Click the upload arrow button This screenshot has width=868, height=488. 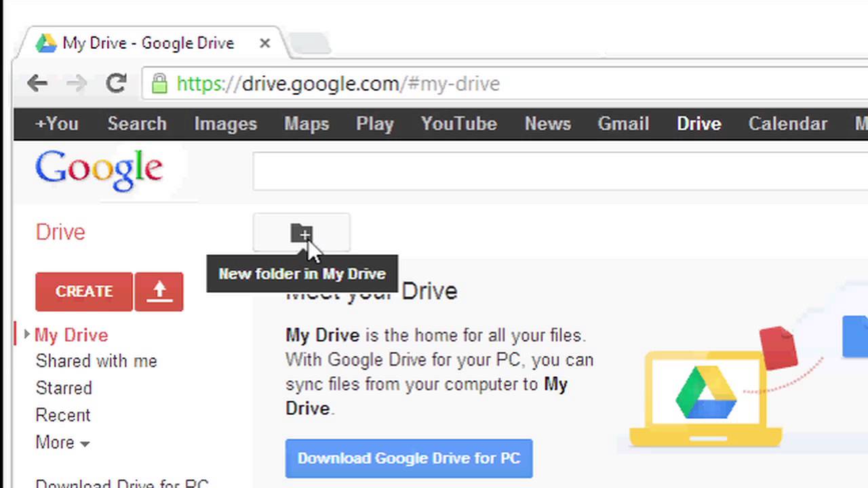(x=159, y=291)
